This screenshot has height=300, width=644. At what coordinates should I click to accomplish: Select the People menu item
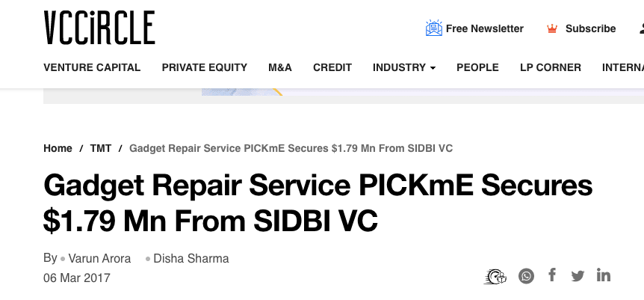click(x=477, y=67)
